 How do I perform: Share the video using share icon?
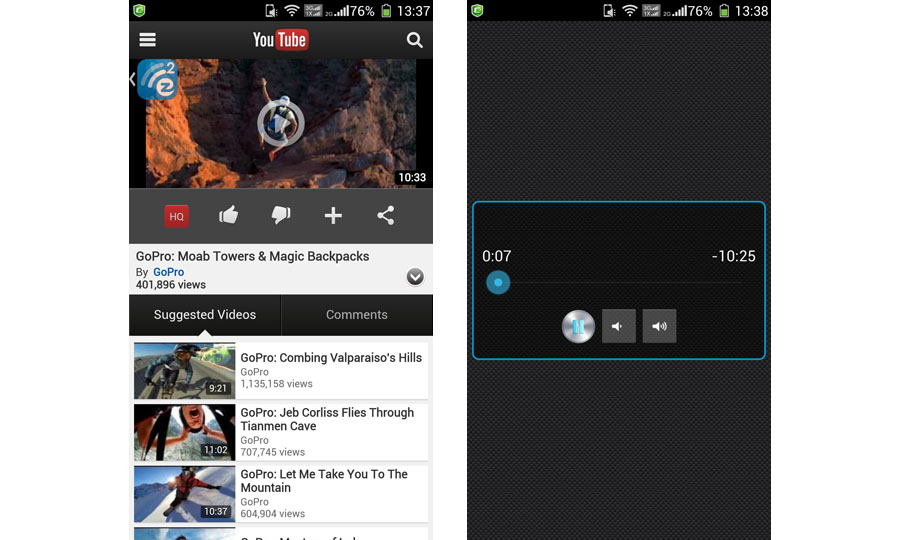(x=386, y=215)
